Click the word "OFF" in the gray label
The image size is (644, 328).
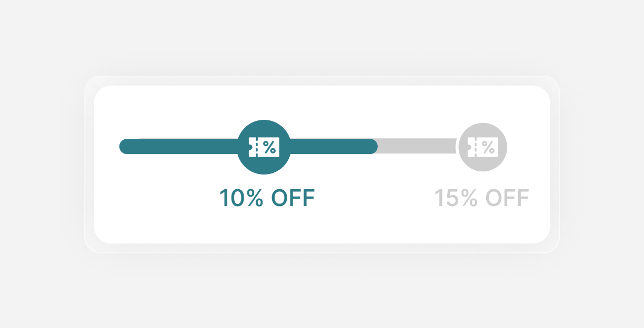tap(507, 199)
